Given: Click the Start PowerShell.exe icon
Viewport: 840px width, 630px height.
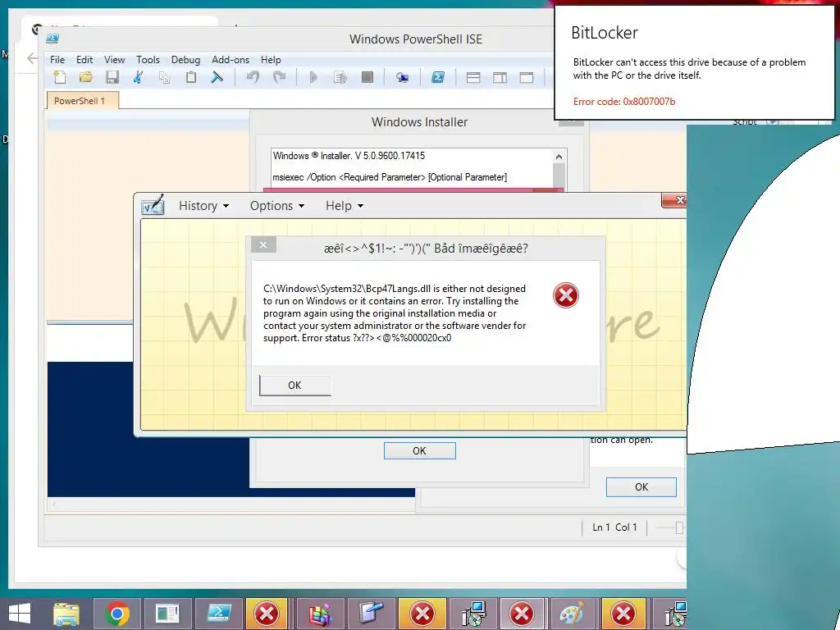Looking at the screenshot, I should [438, 78].
